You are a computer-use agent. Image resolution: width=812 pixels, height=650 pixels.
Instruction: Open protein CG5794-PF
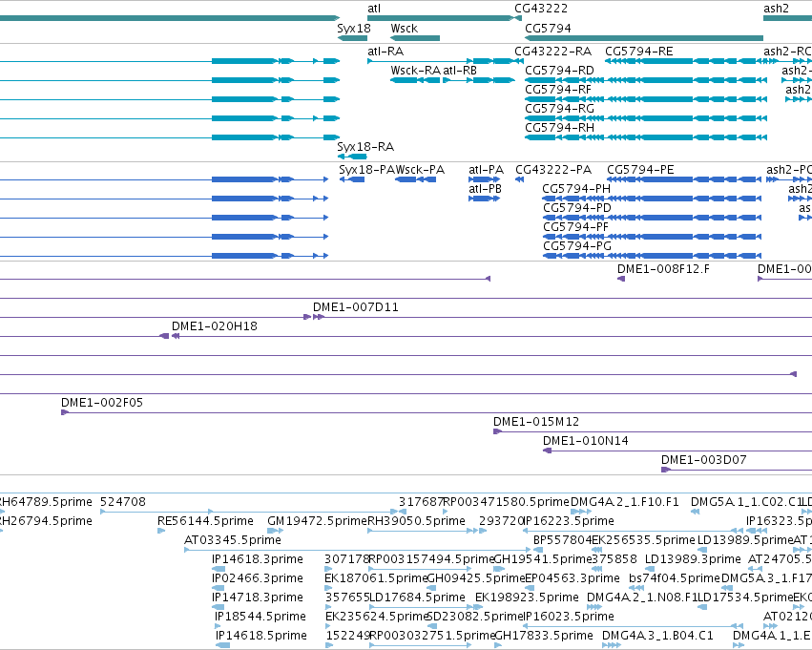pyautogui.click(x=575, y=227)
